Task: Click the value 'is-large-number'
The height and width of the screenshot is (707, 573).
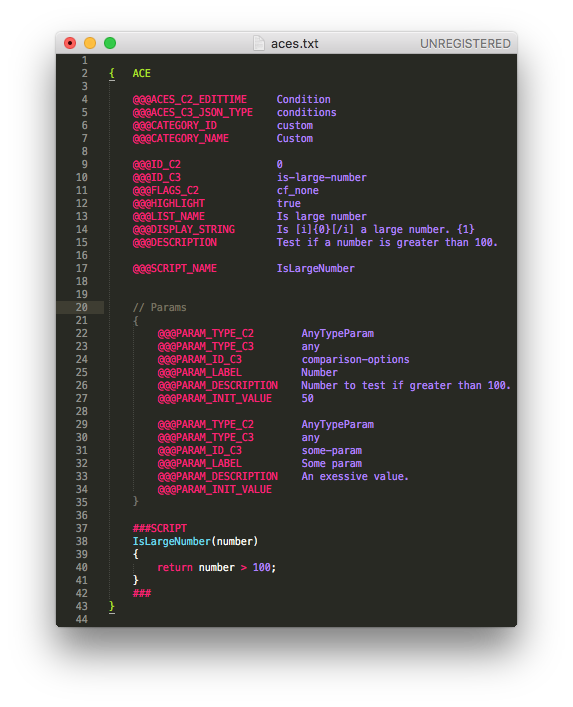Action: click(x=321, y=177)
